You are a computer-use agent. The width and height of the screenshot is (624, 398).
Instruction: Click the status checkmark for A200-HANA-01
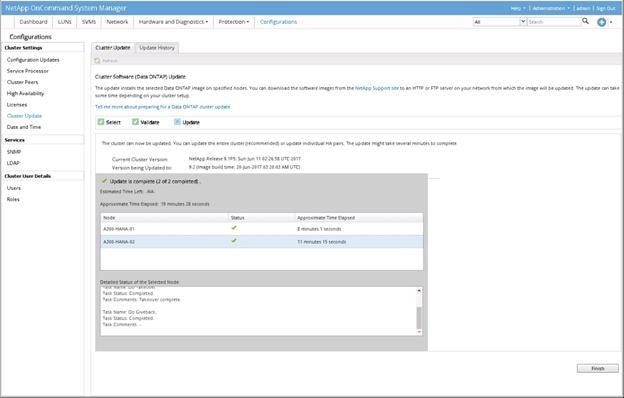[234, 228]
